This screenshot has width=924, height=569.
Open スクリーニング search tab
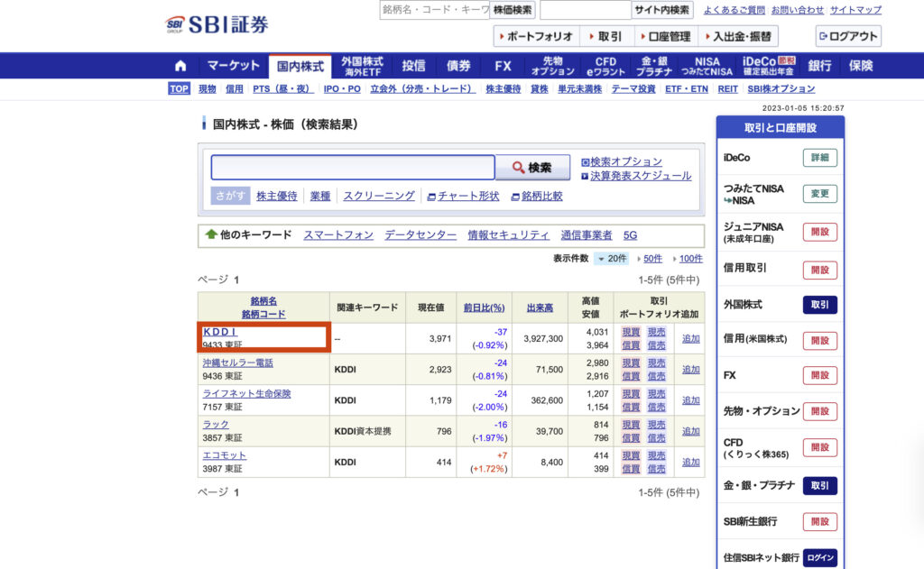click(379, 197)
